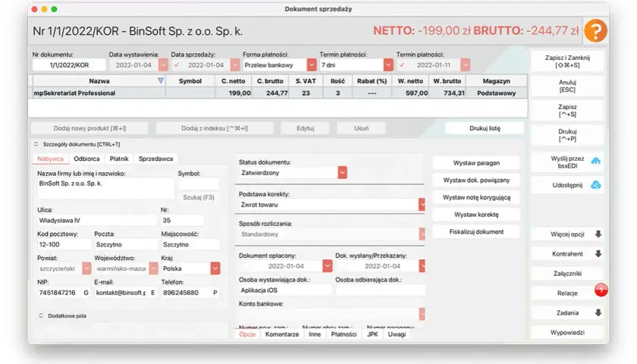The height and width of the screenshot is (364, 637).
Task: Open the Komentarze tab
Action: [282, 334]
